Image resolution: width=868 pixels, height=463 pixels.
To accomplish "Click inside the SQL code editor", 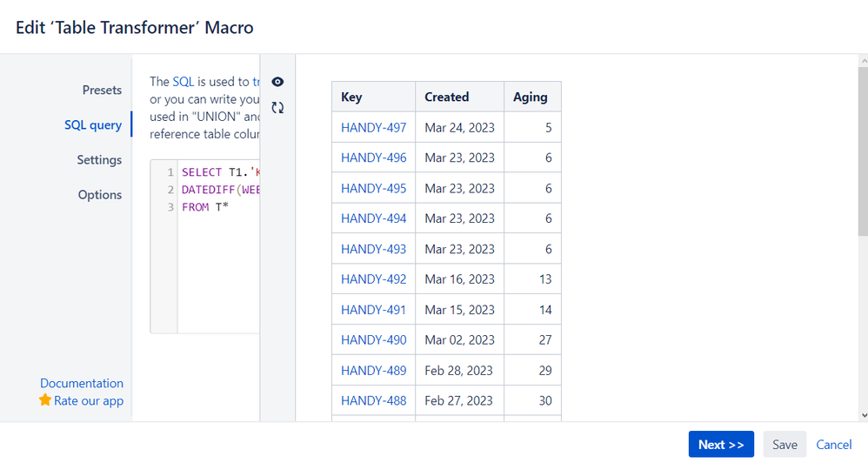I will tap(217, 261).
